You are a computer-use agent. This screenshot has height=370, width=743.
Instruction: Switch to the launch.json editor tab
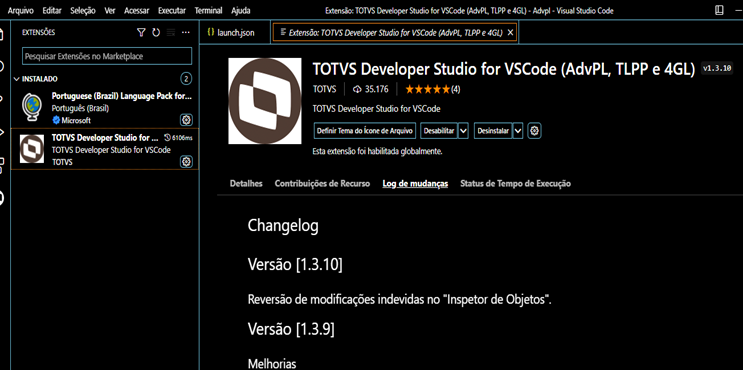(236, 33)
